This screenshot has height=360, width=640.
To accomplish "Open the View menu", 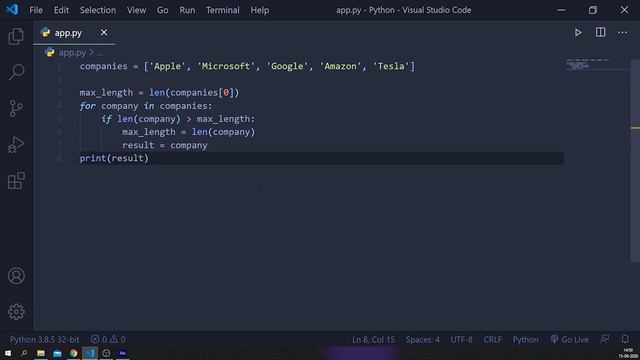I will click(x=136, y=10).
